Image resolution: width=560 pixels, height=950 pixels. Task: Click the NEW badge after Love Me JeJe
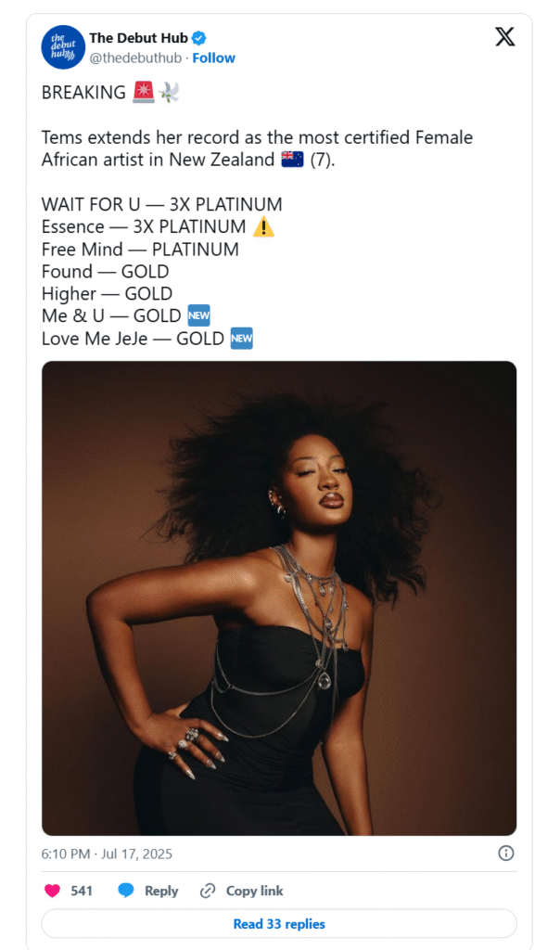pyautogui.click(x=242, y=338)
